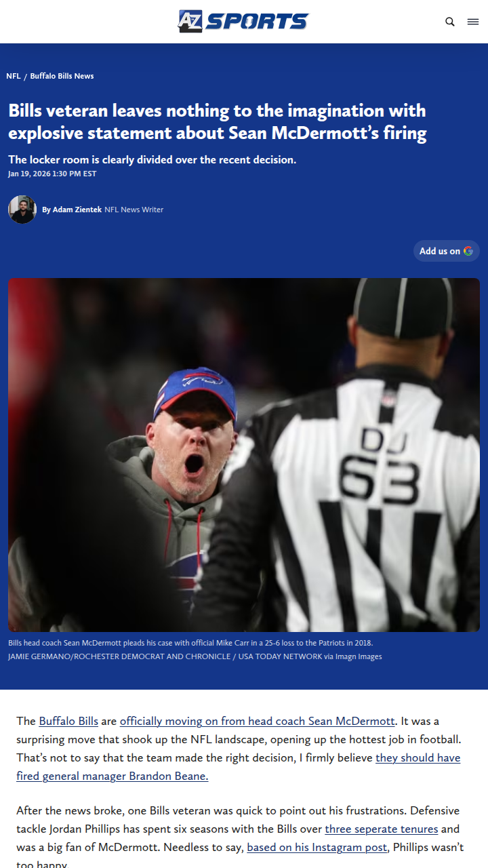Viewport: 488px width, 868px height.
Task: Open the Buffalo Bills link
Action: point(68,721)
